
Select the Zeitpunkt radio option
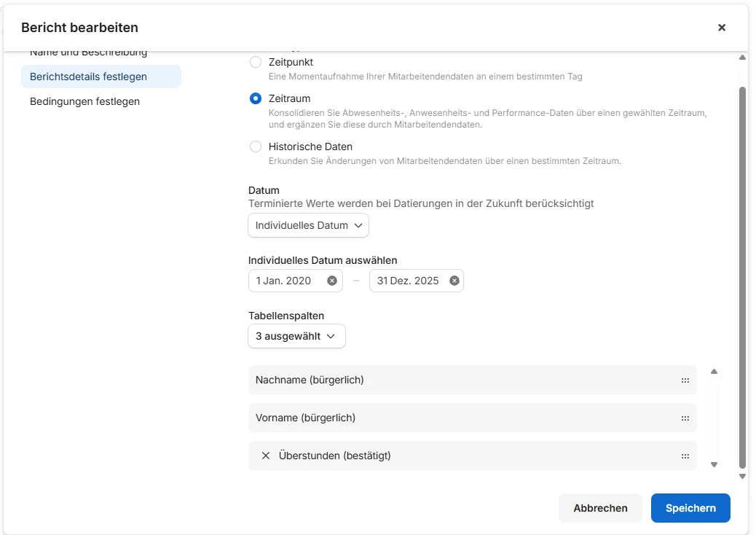pyautogui.click(x=256, y=63)
